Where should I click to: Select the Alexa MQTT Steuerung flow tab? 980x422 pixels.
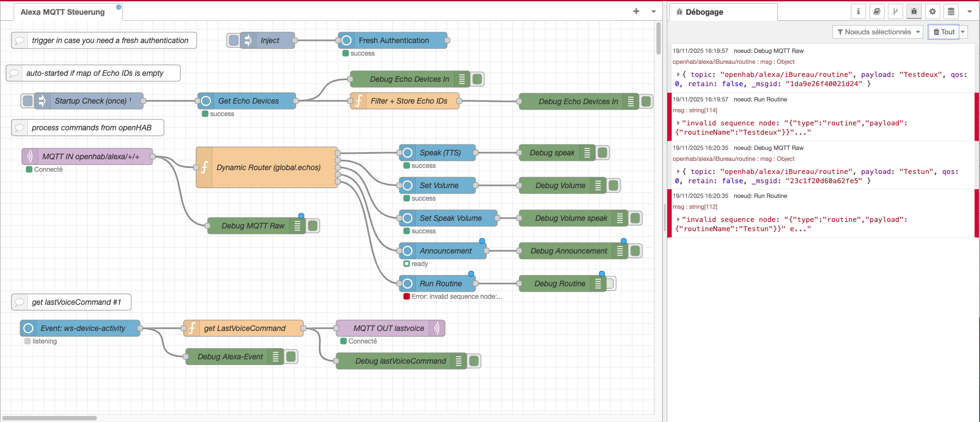click(63, 12)
